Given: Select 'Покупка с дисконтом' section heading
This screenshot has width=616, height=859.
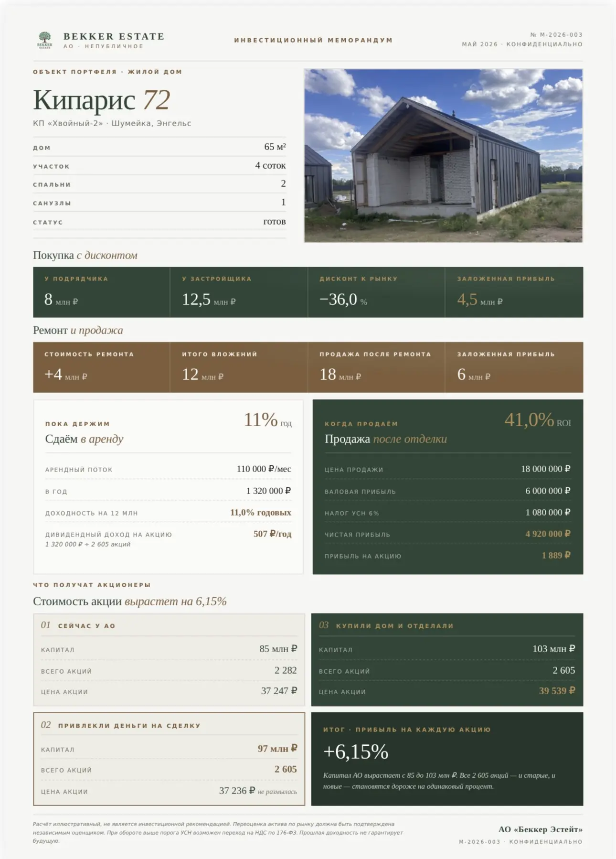Looking at the screenshot, I should coord(85,255).
